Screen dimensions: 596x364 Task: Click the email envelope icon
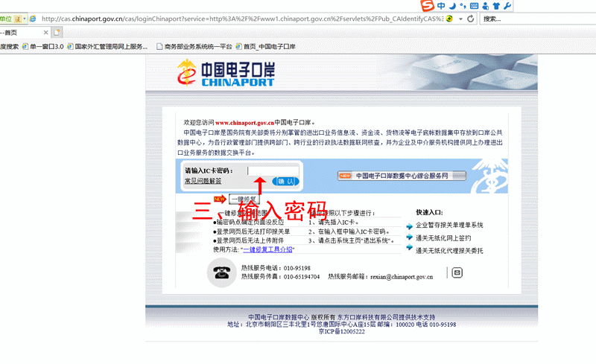coord(457,272)
